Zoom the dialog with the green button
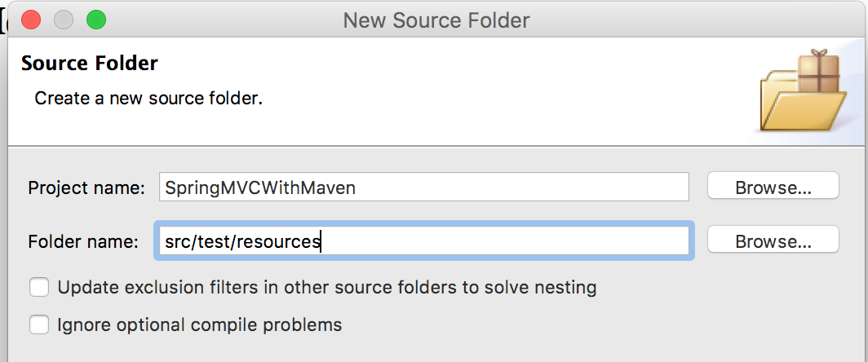This screenshot has height=362, width=868. pos(96,20)
